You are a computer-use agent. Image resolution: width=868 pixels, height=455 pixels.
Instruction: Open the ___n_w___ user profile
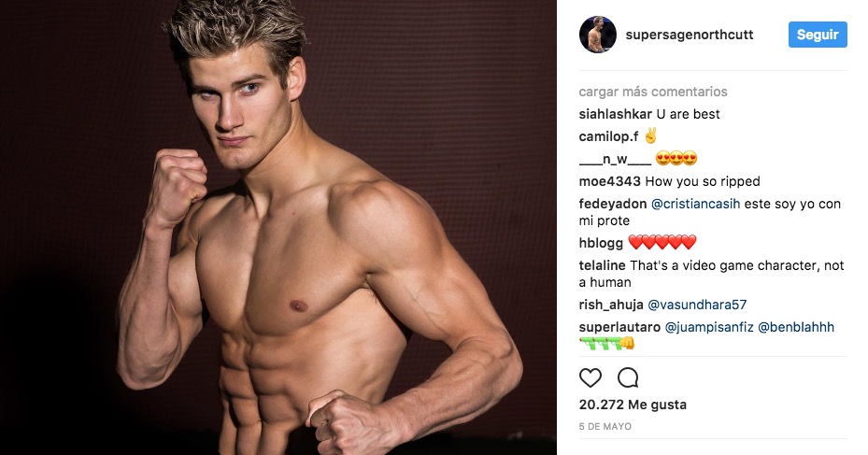[615, 159]
